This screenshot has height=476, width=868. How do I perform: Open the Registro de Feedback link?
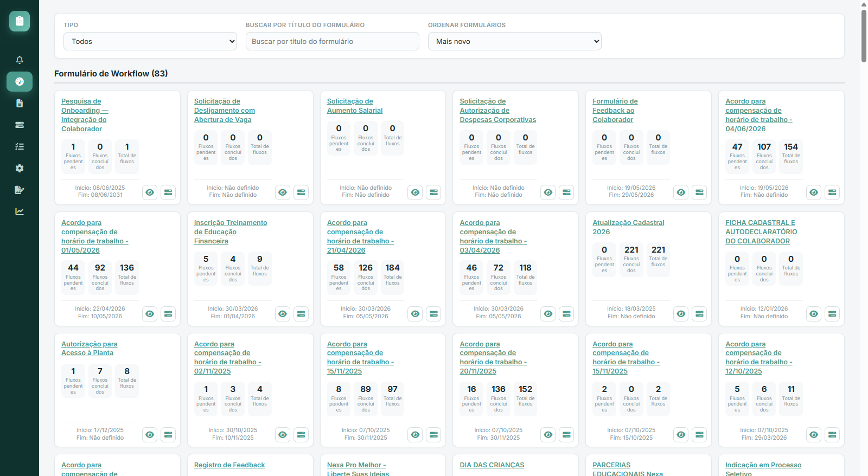pyautogui.click(x=229, y=465)
